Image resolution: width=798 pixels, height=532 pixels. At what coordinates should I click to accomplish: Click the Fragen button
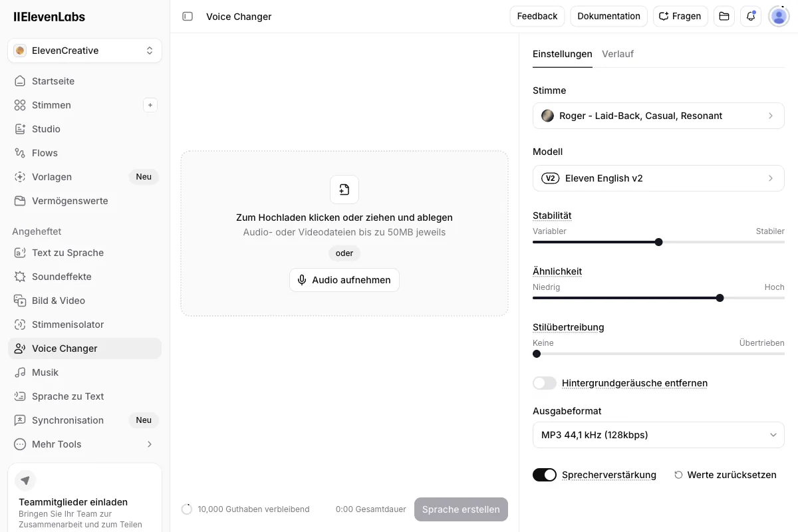click(680, 16)
